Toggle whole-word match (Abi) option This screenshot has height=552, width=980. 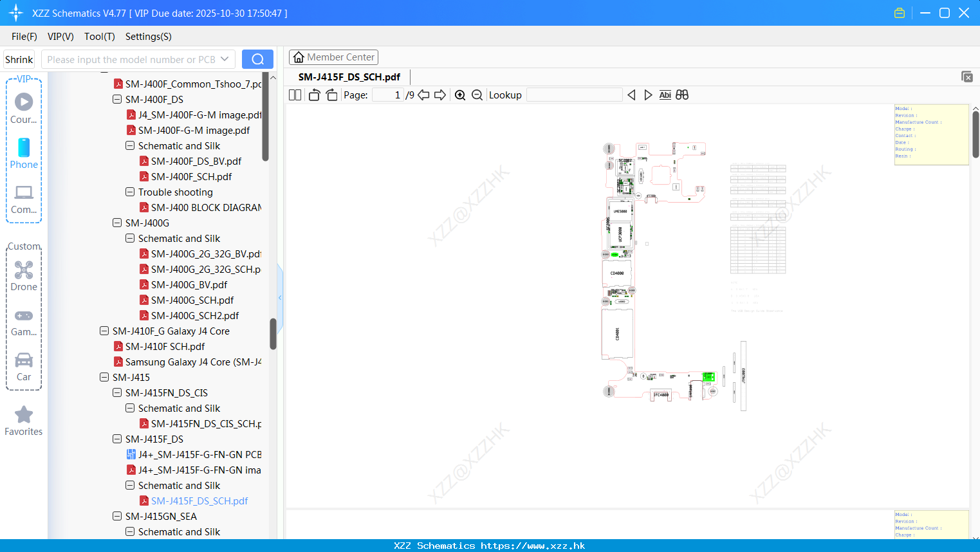665,95
